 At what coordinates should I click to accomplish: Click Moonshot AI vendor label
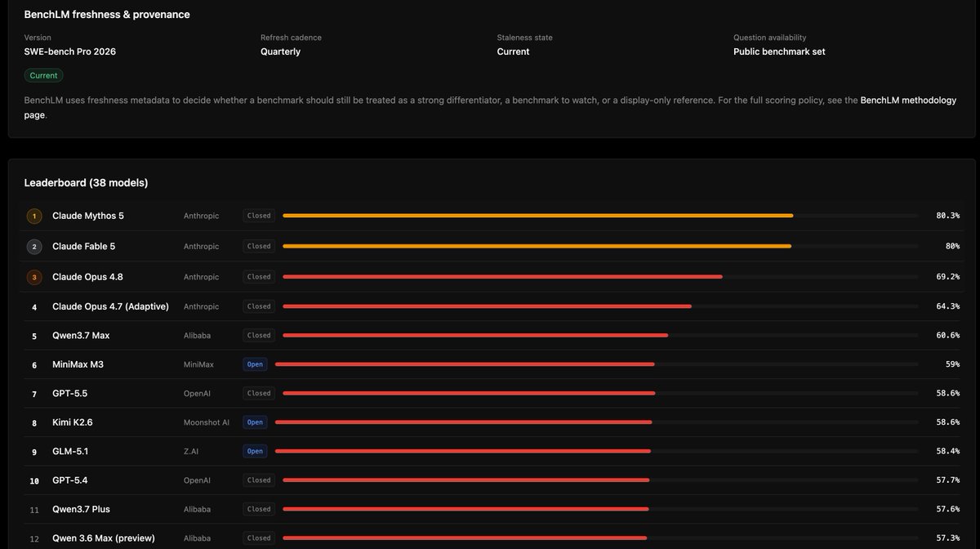point(207,422)
